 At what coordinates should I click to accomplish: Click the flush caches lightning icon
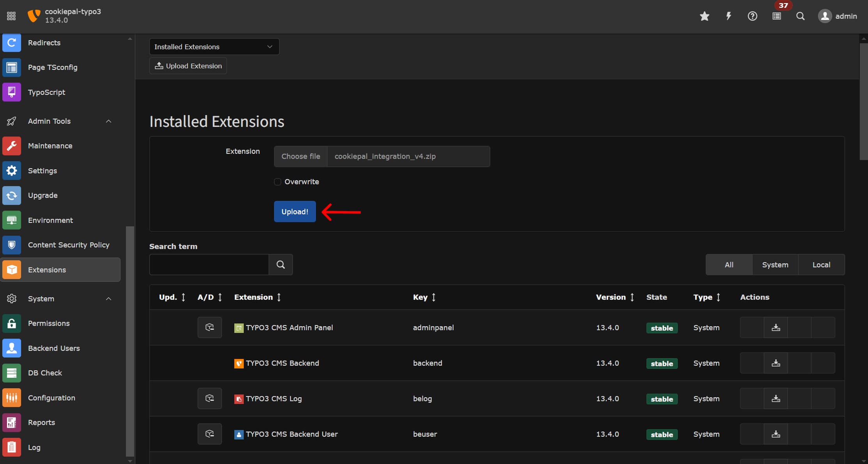(728, 16)
